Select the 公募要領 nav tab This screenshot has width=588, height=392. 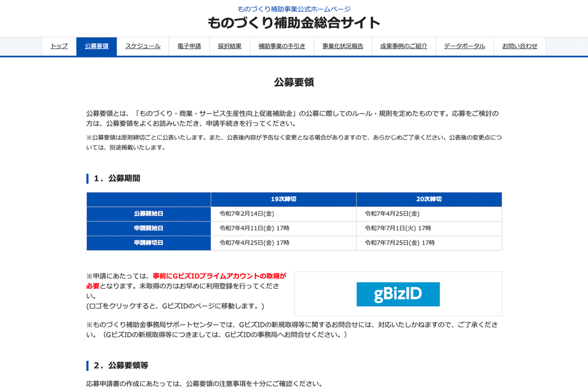tap(97, 46)
